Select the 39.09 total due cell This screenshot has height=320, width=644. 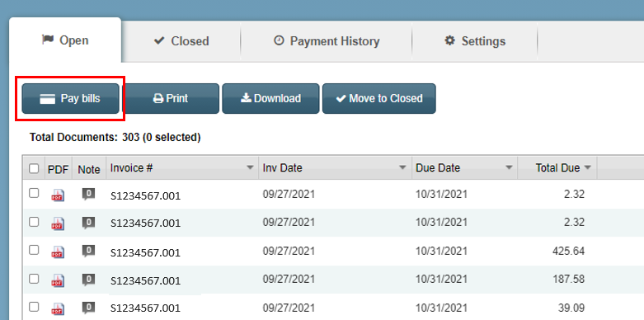coord(571,308)
